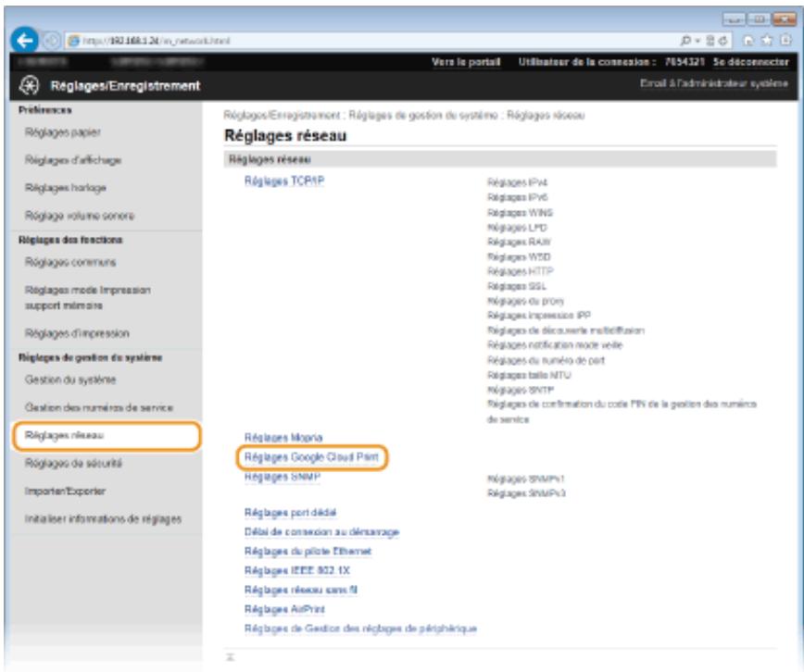Select Importer/Exporter in sidebar

65,492
